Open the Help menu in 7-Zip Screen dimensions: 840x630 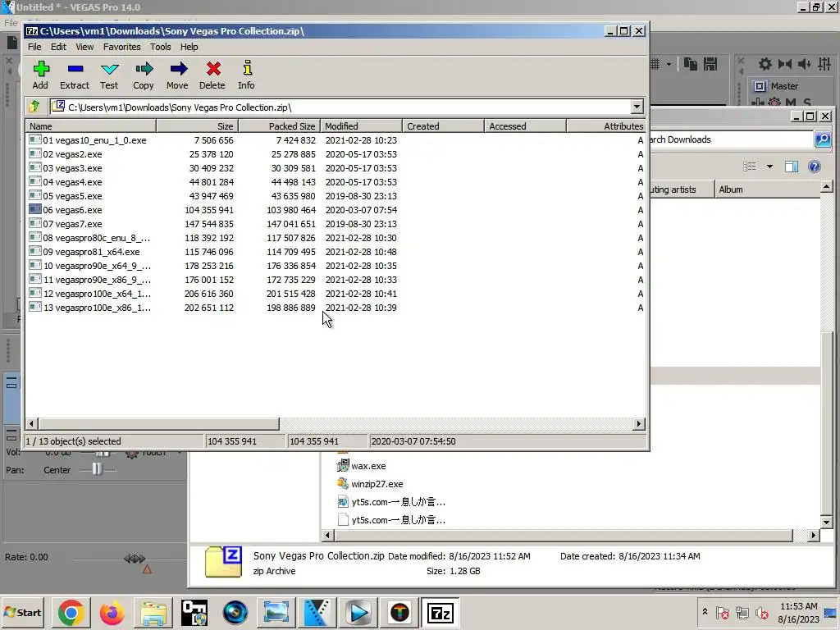(189, 47)
